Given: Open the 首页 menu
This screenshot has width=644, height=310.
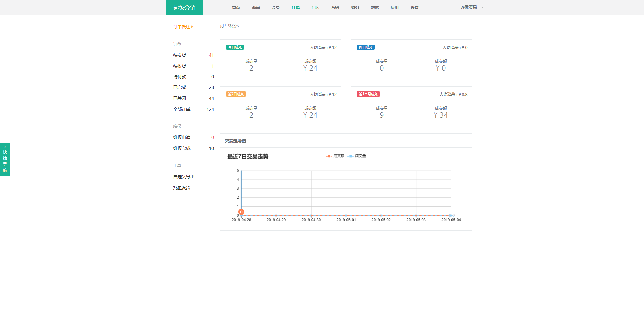Looking at the screenshot, I should pos(236,8).
